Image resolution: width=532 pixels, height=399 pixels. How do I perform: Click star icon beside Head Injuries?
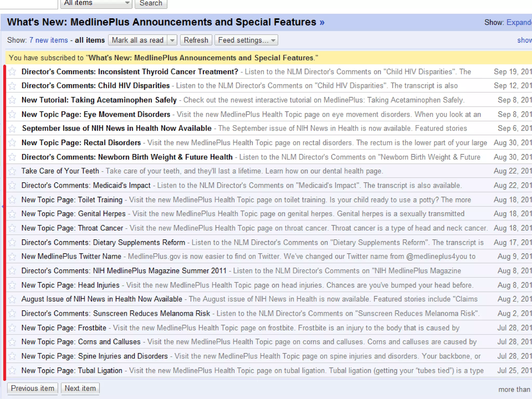pos(12,285)
